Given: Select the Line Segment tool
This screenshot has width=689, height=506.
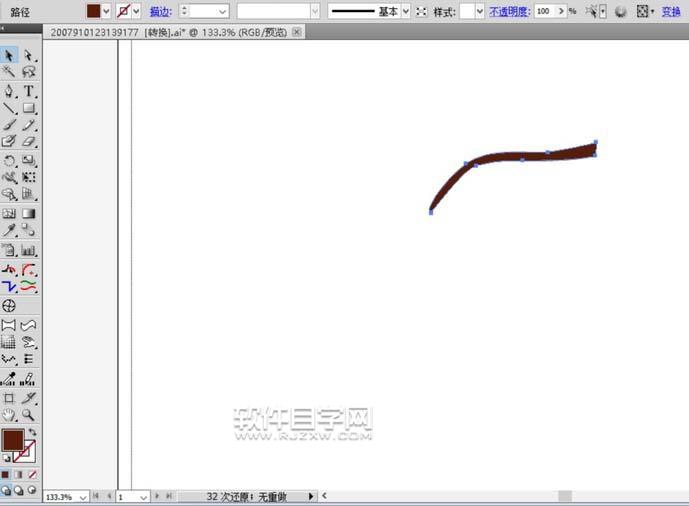Looking at the screenshot, I should [9, 108].
